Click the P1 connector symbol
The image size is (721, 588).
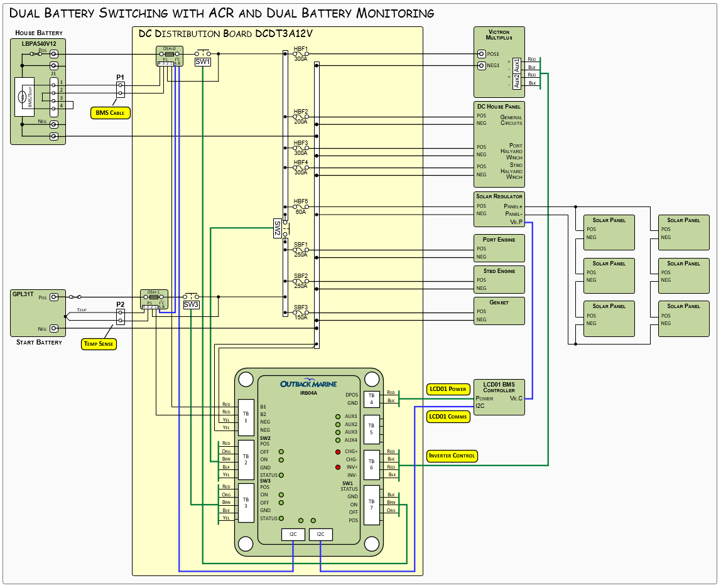point(121,90)
